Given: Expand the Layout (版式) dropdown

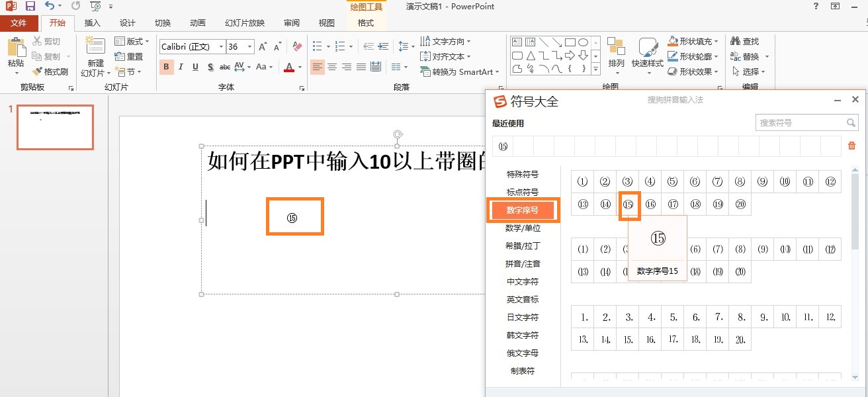Looking at the screenshot, I should click(x=132, y=41).
